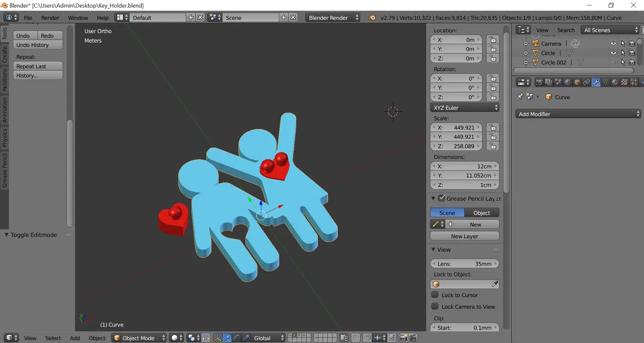This screenshot has height=343, width=644.
Task: Open the Add Modifier dropdown
Action: click(x=578, y=114)
